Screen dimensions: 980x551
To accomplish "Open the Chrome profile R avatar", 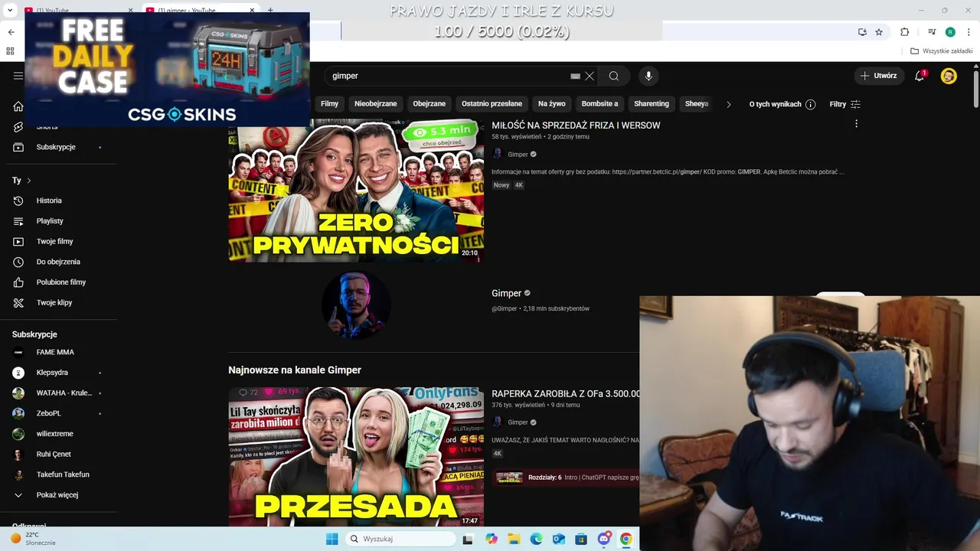I will 950,32.
